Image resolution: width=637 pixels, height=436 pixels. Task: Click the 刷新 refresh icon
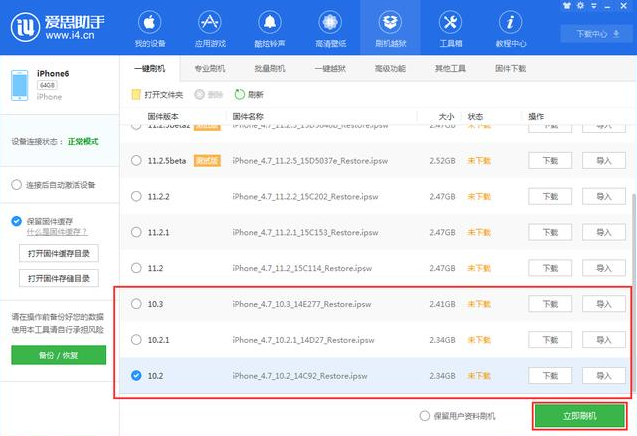click(240, 95)
